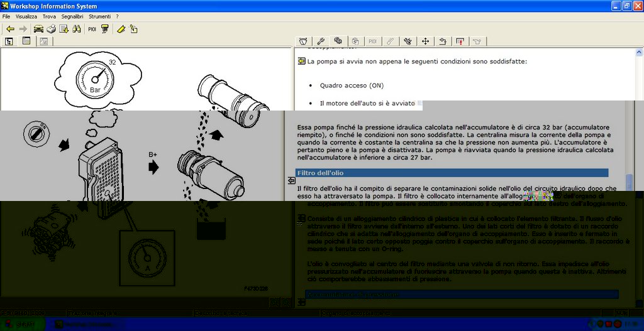Click the greyed spanner tab icon
Viewport: 644px width, 331px height.
pos(391,41)
